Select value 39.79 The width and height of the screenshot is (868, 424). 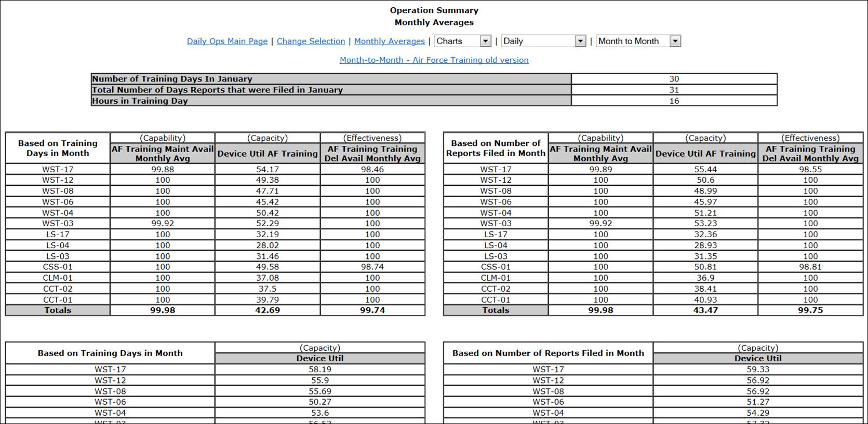(x=268, y=299)
